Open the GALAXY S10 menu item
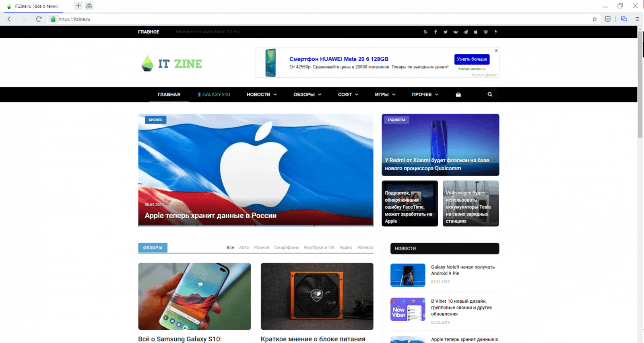The width and height of the screenshot is (644, 343). point(214,95)
